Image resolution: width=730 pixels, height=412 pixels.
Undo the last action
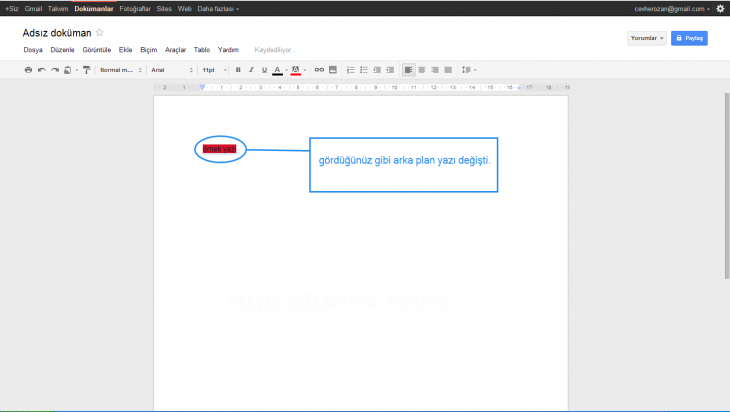point(41,70)
